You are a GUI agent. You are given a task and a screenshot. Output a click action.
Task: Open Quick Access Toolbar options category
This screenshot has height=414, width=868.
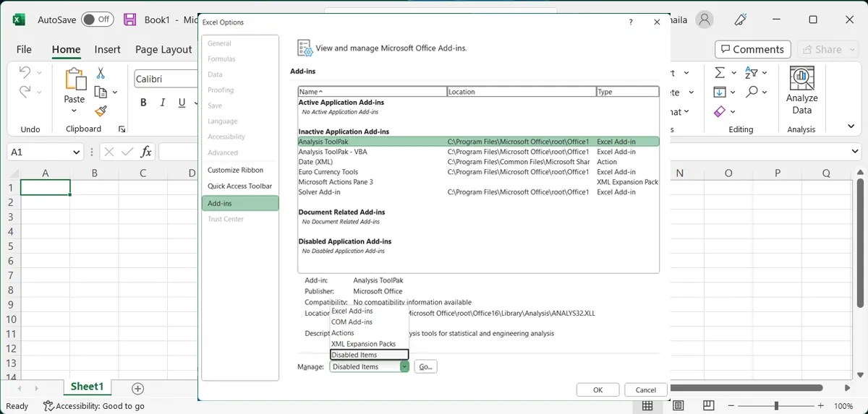240,186
